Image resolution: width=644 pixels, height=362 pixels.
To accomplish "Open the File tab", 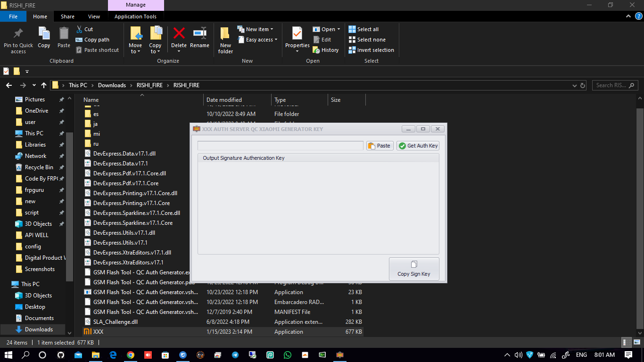I will [x=13, y=16].
